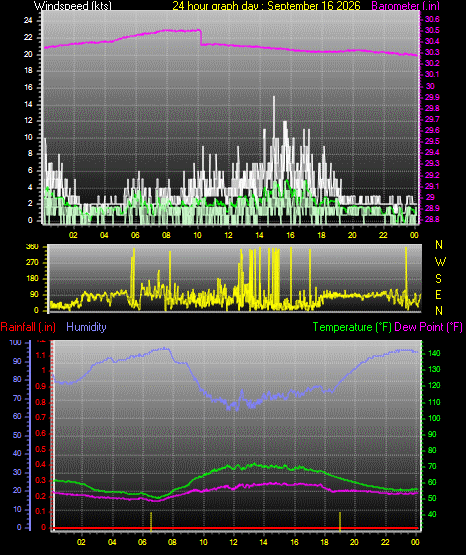
Task: Click the 100 humidity axis value
Action: click(16, 343)
